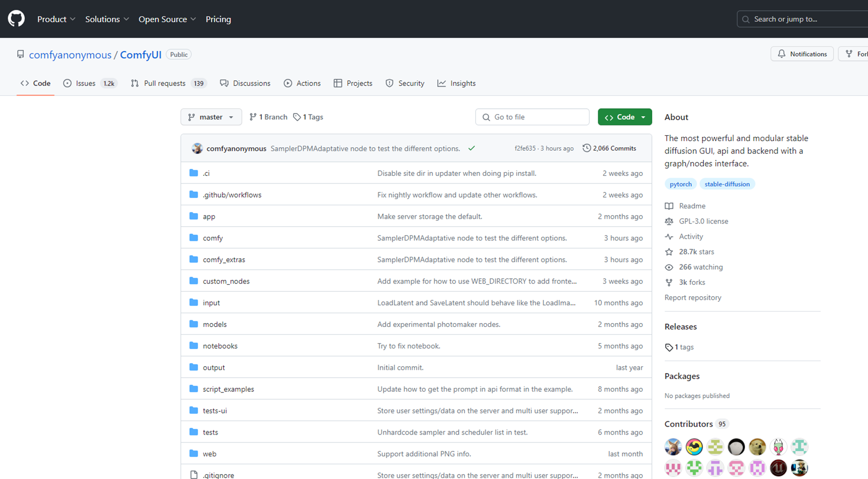This screenshot has height=479, width=868.
Task: Open the web folder name
Action: [x=209, y=454]
